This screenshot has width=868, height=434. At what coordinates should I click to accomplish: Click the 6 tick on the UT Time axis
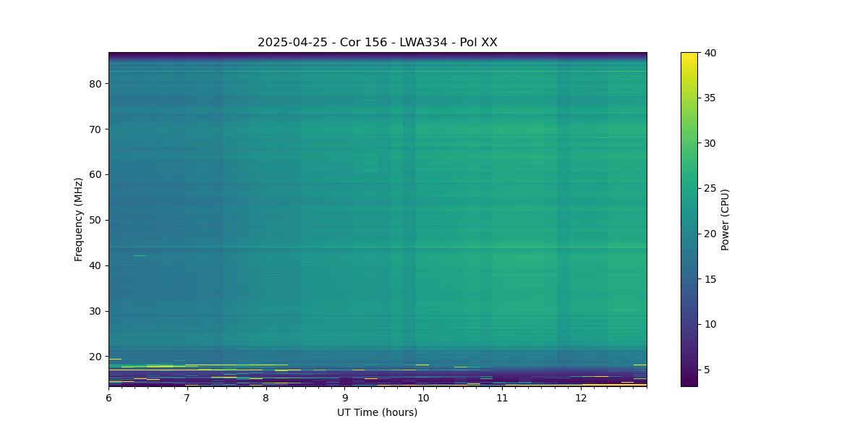pos(109,398)
